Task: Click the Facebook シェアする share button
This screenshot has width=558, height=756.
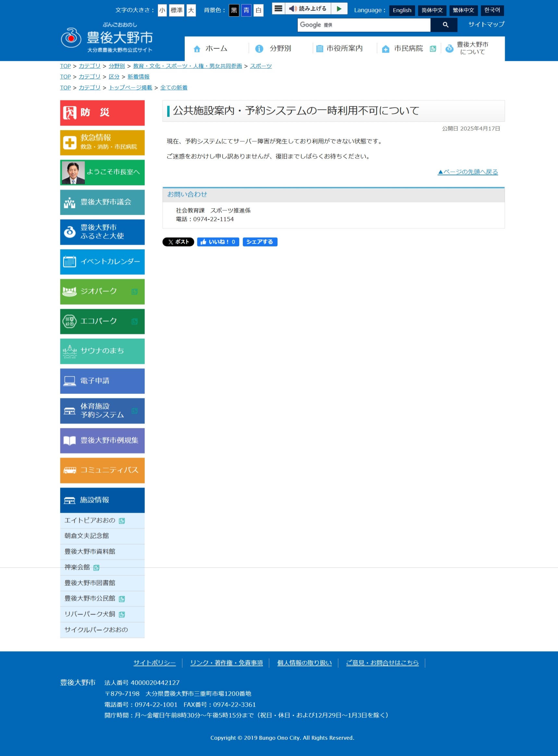Action: click(260, 242)
